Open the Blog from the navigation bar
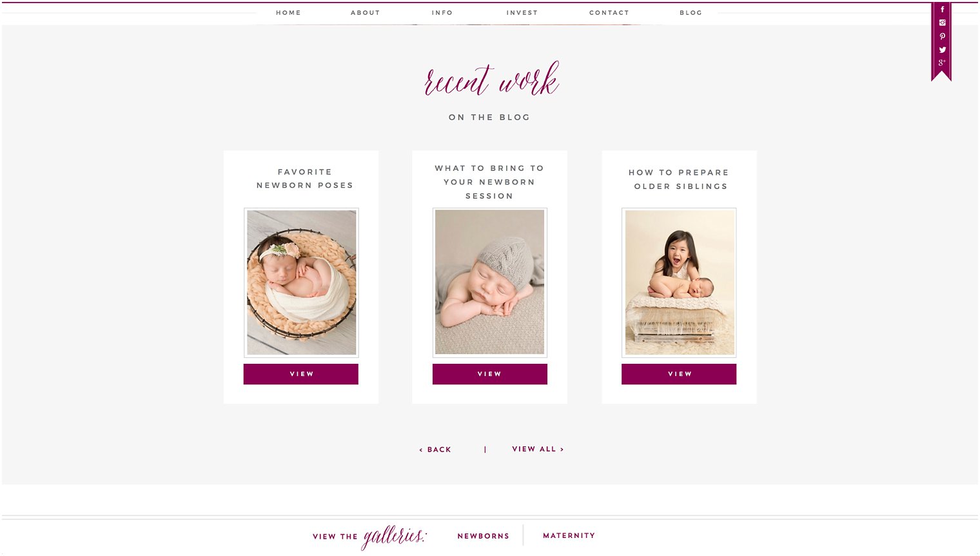Screen dimensions: 980x556 coord(691,13)
